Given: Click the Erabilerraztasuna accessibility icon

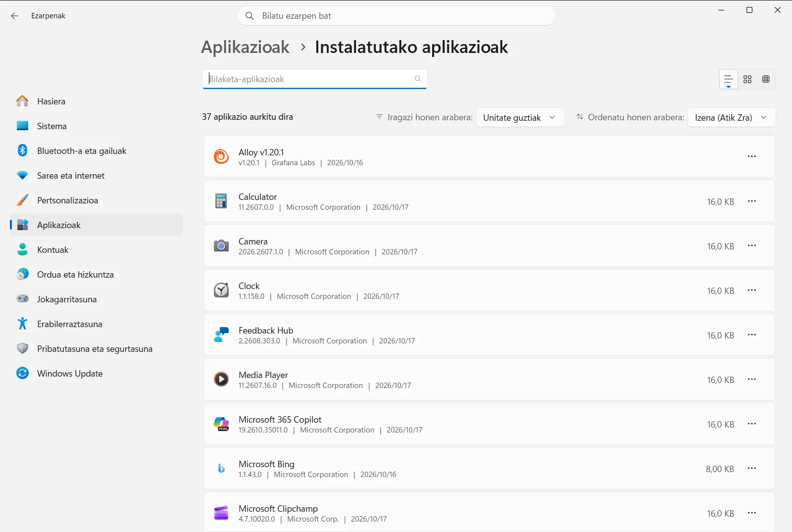Looking at the screenshot, I should click(x=22, y=324).
